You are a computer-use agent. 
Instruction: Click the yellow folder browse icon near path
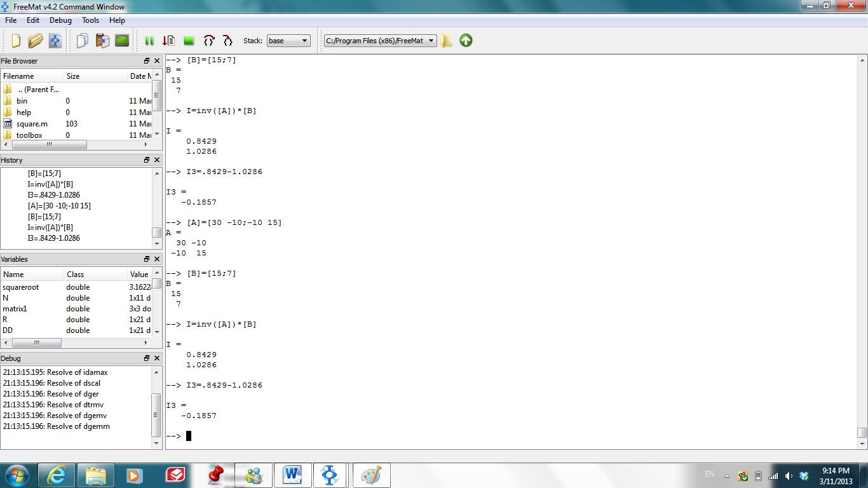(x=447, y=41)
